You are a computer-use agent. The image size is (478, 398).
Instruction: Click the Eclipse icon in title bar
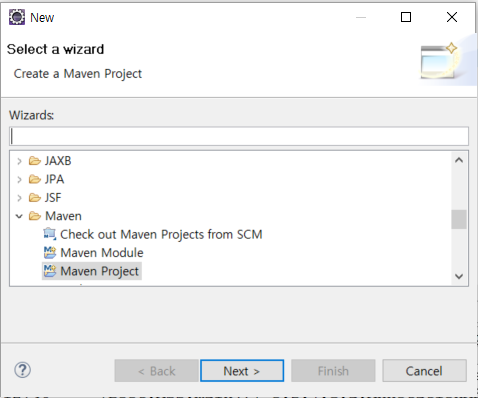[x=17, y=17]
